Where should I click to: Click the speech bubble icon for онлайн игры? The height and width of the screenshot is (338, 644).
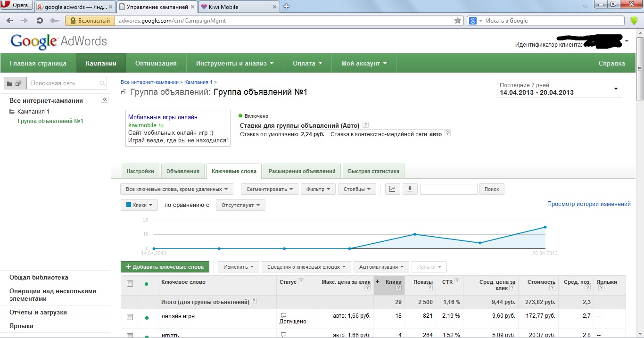[x=283, y=315]
